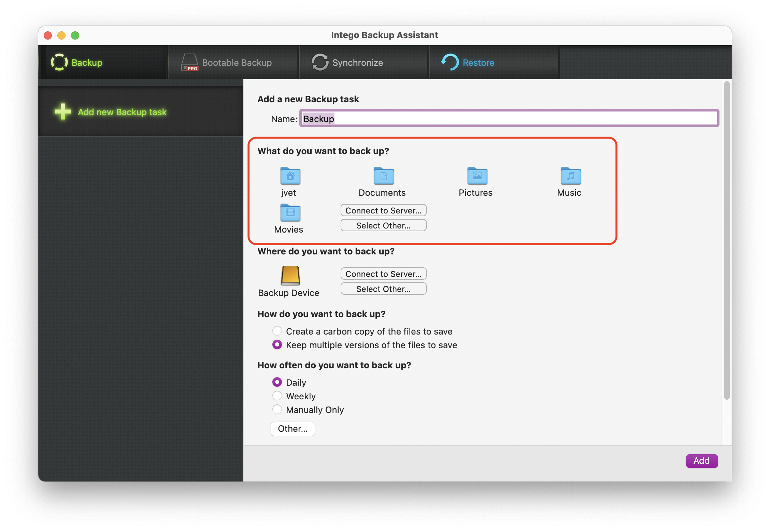Click the Bootable Backup PRO drive icon
Image resolution: width=770 pixels, height=532 pixels.
(189, 62)
